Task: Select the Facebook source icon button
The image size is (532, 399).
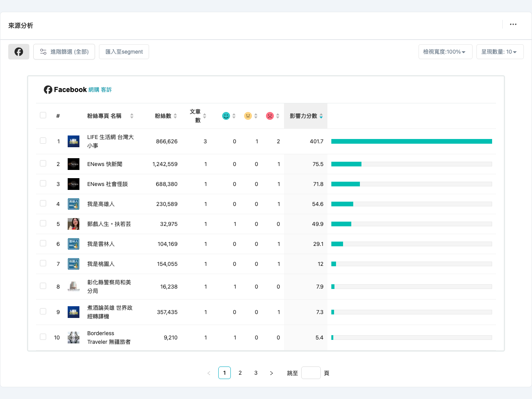Action: [19, 52]
